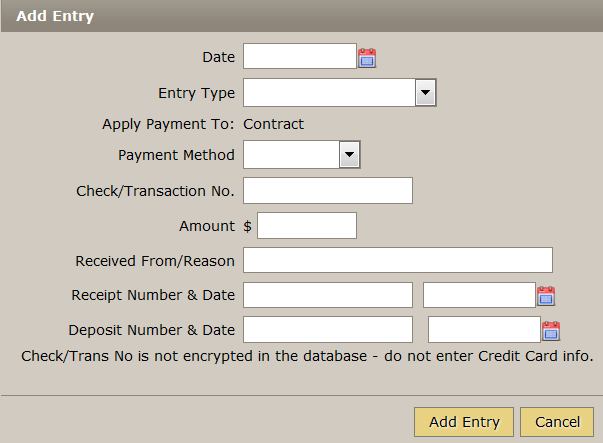Open the calendar picker for the Receipt date
Viewport: 603px width, 443px height.
pos(546,296)
